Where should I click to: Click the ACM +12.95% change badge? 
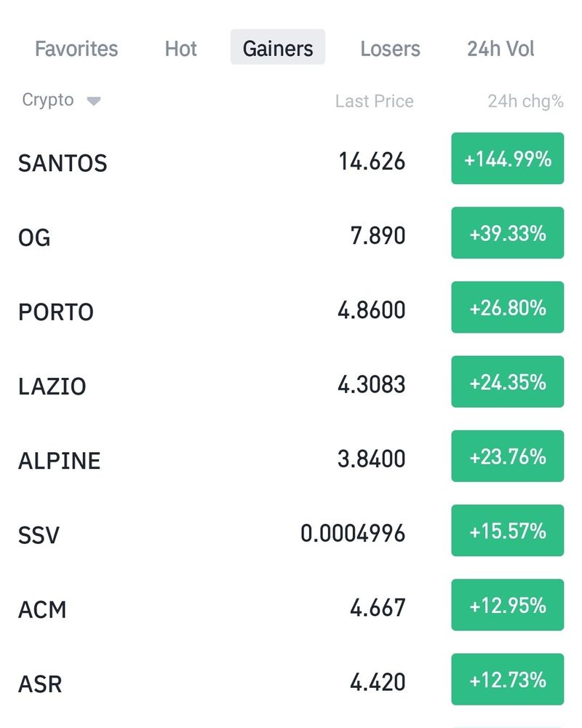coord(507,605)
